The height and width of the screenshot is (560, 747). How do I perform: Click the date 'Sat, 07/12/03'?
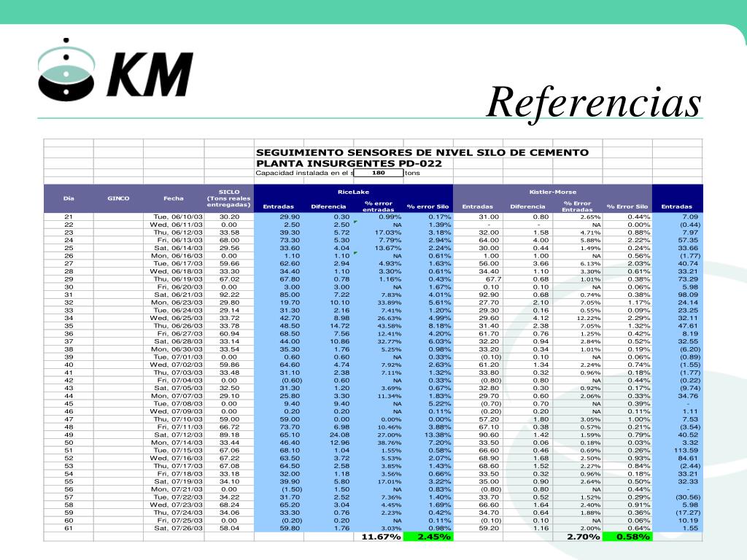tap(179, 435)
